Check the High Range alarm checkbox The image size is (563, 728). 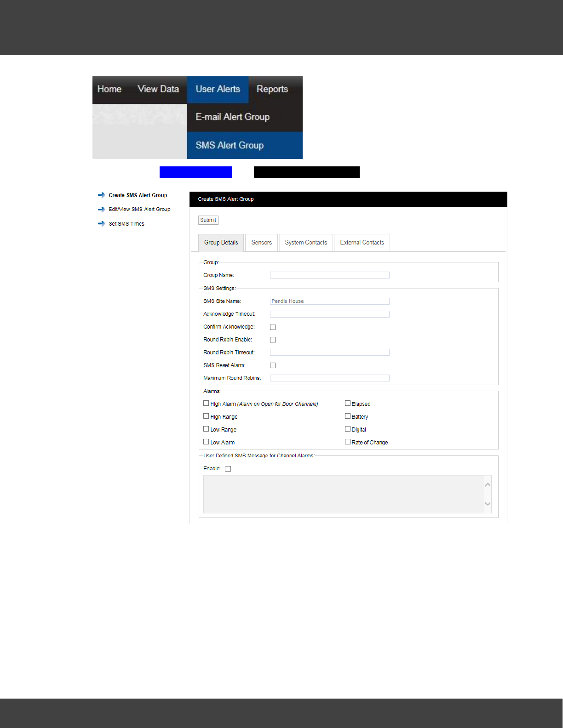coord(206,416)
